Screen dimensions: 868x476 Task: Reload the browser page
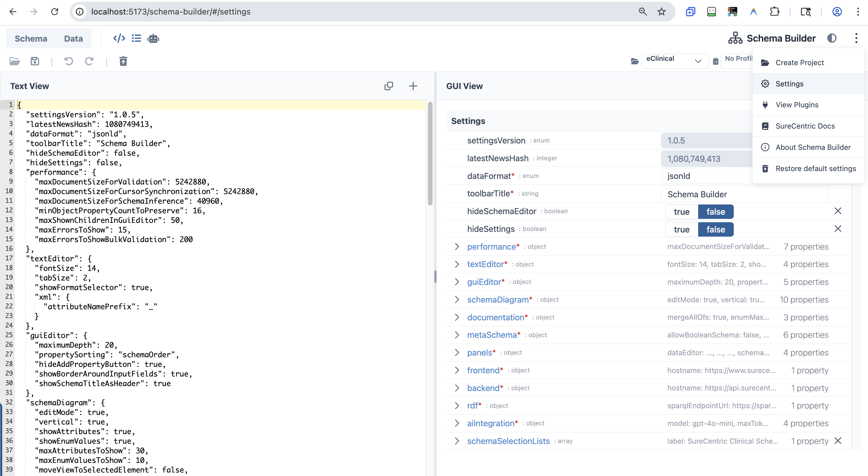[x=55, y=12]
